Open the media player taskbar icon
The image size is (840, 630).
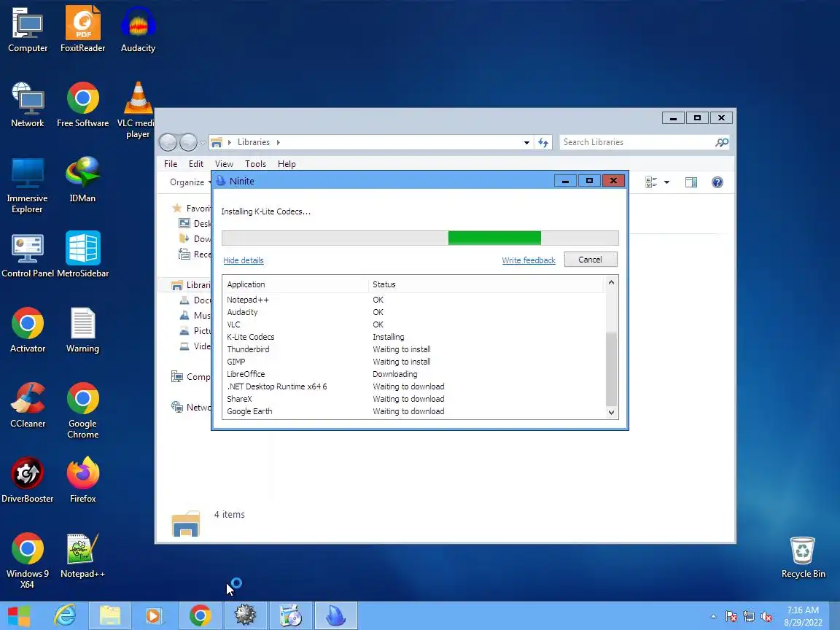pos(155,616)
